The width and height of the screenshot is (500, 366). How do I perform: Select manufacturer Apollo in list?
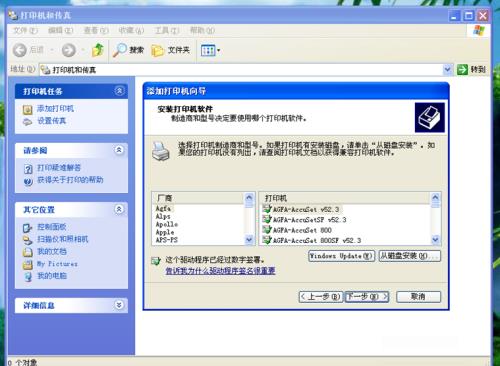tap(167, 224)
